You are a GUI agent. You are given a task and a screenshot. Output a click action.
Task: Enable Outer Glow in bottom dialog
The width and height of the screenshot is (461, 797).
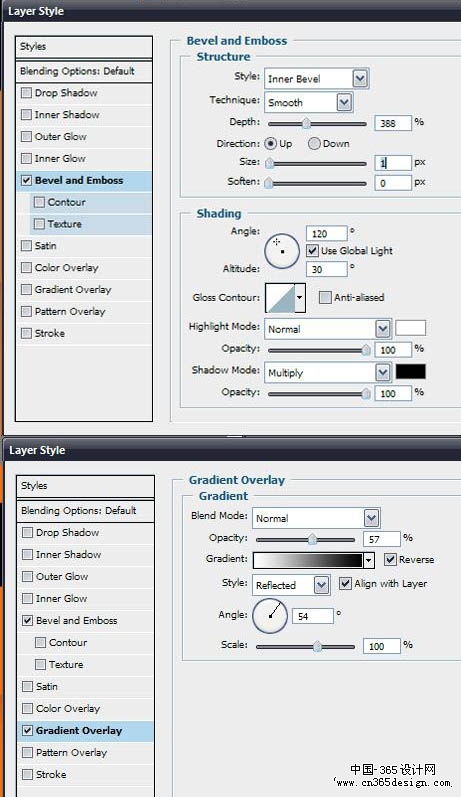coord(27,576)
